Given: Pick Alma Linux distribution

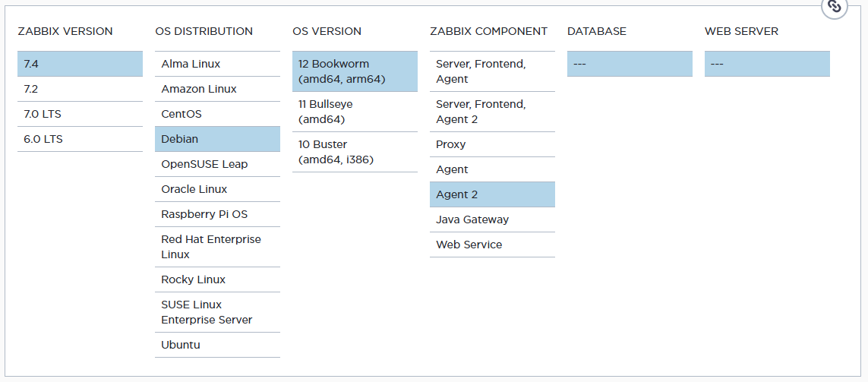Looking at the screenshot, I should point(217,64).
